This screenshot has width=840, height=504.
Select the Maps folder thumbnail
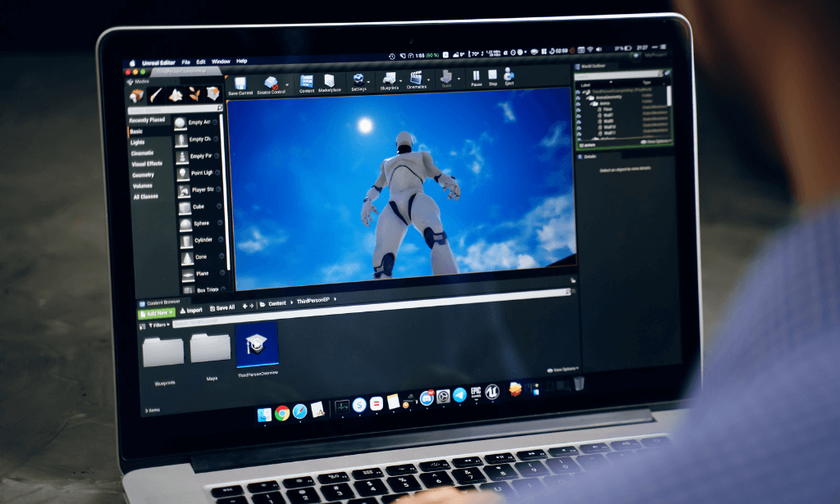(x=211, y=347)
